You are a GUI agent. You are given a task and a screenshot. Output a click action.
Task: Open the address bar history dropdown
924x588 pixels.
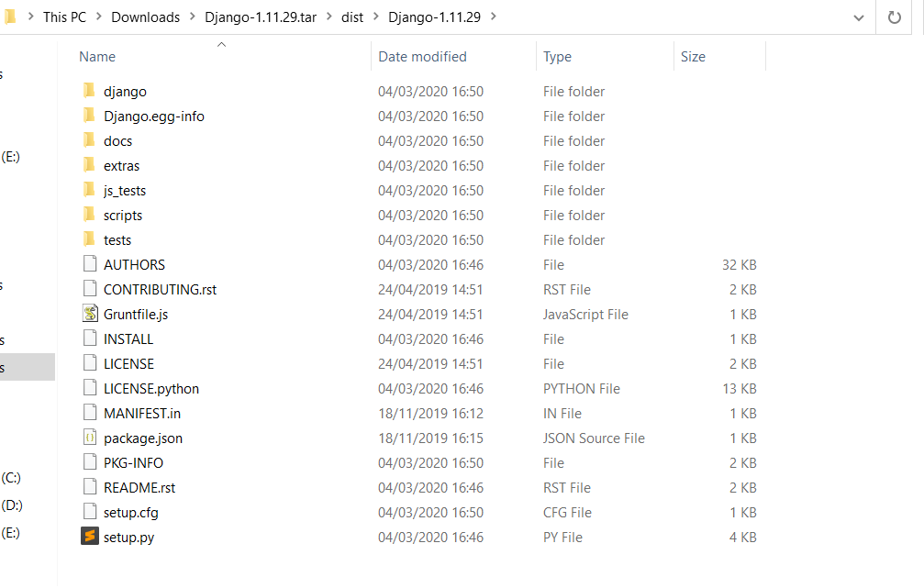[859, 17]
